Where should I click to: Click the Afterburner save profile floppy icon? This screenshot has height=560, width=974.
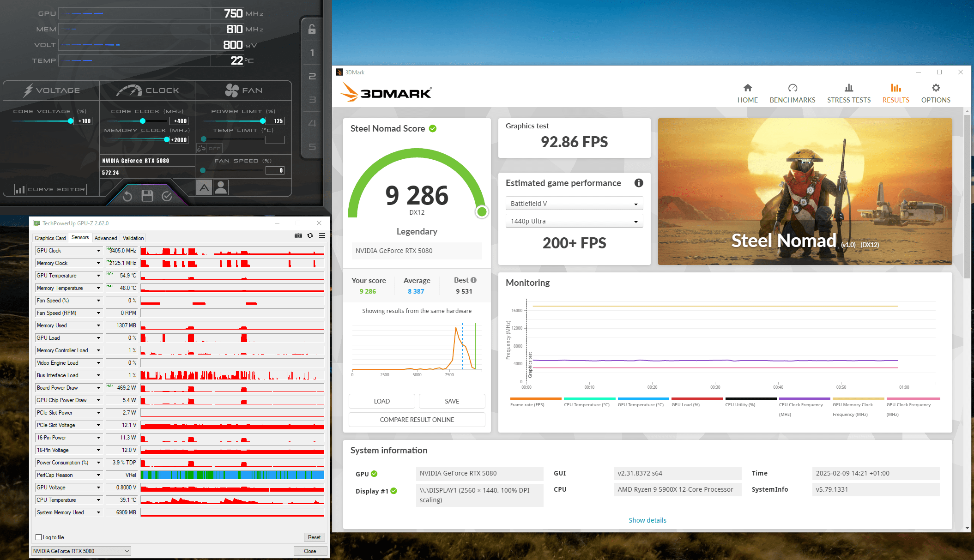[147, 196]
